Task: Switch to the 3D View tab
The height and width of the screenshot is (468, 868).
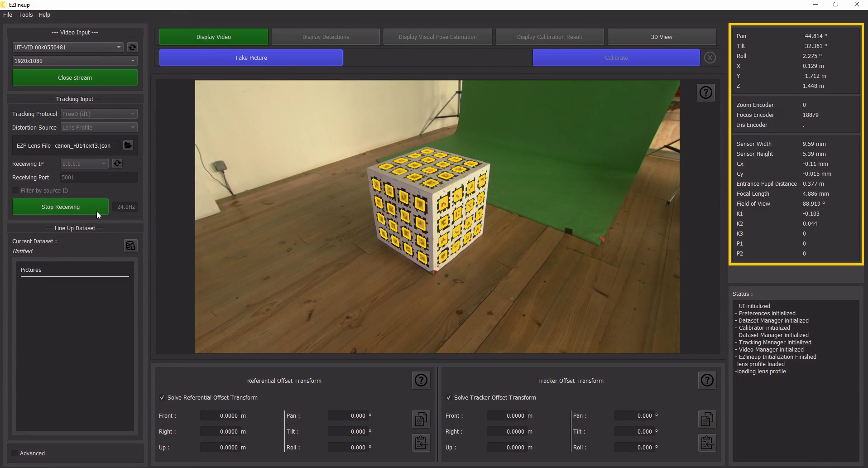Action: pyautogui.click(x=661, y=37)
